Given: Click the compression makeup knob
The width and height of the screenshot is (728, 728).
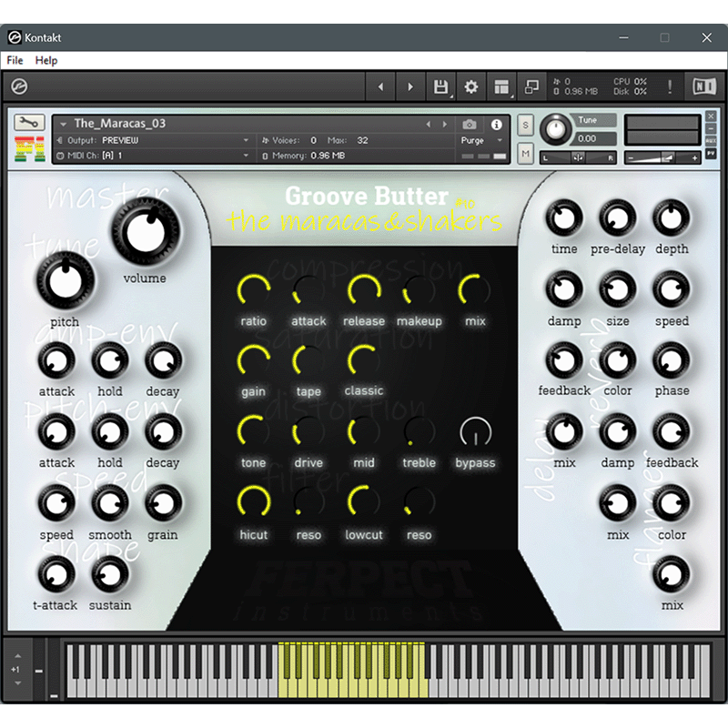Looking at the screenshot, I should [420, 290].
